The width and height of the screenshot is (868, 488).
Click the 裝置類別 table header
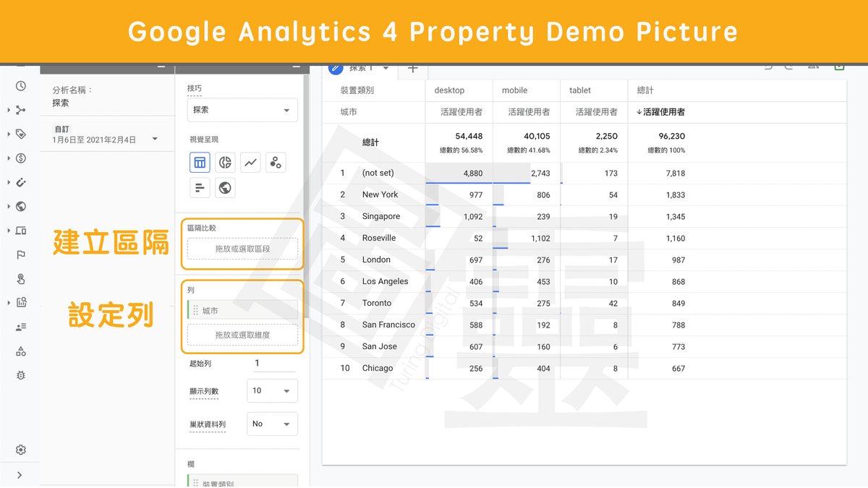(x=357, y=90)
